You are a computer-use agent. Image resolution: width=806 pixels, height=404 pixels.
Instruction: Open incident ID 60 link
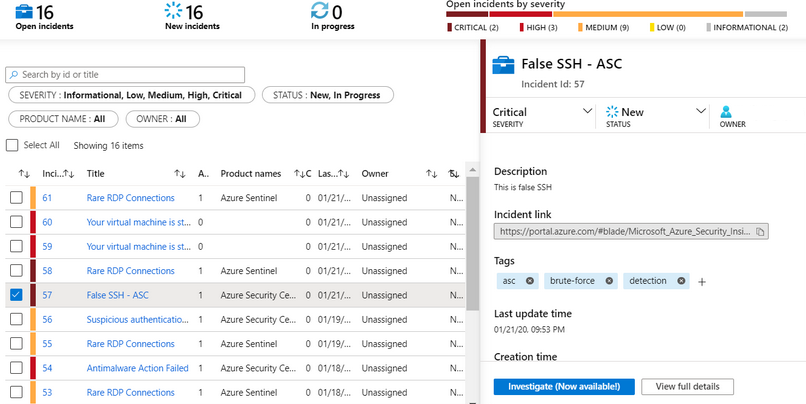click(x=47, y=222)
